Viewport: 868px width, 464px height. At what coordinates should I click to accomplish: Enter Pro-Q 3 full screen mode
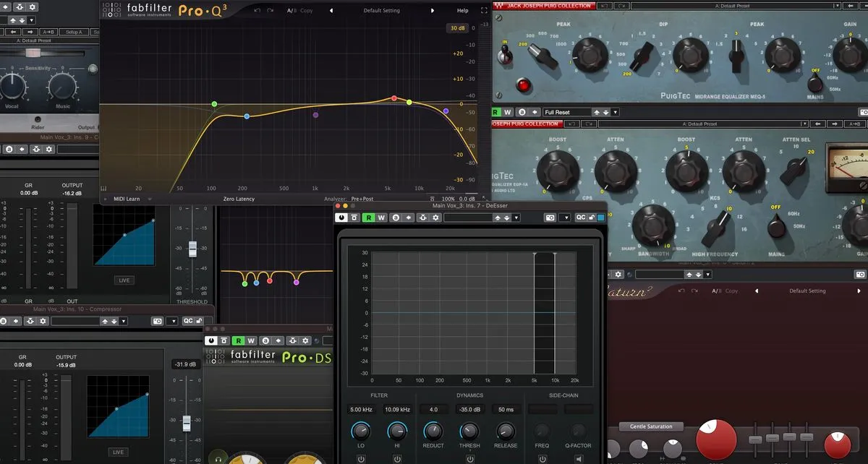484,11
